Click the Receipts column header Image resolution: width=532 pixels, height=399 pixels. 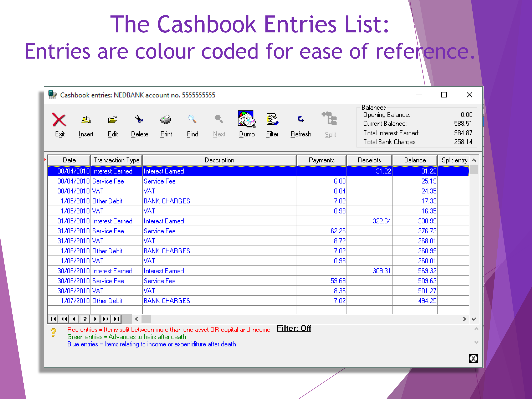tap(369, 160)
